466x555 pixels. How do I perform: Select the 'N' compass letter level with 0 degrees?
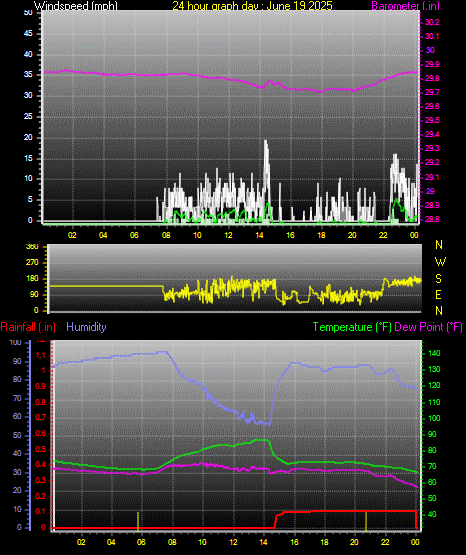click(439, 310)
